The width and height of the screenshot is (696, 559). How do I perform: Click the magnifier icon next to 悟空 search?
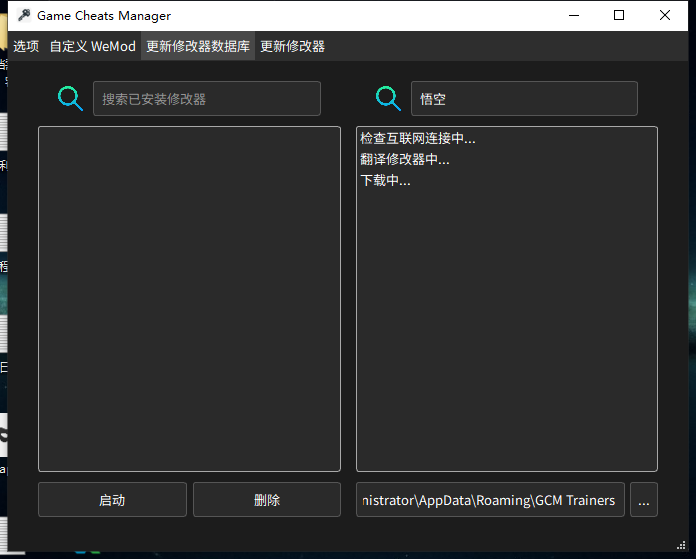click(x=388, y=98)
